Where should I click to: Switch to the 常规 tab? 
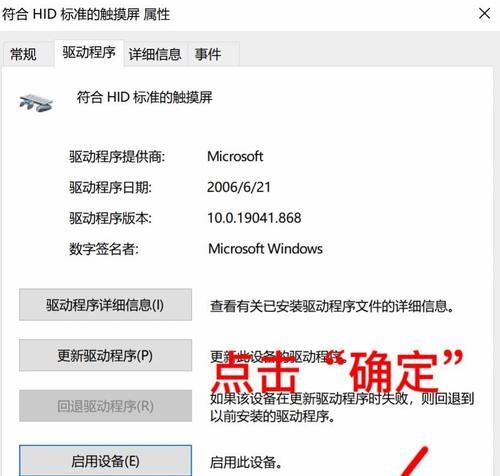23,54
